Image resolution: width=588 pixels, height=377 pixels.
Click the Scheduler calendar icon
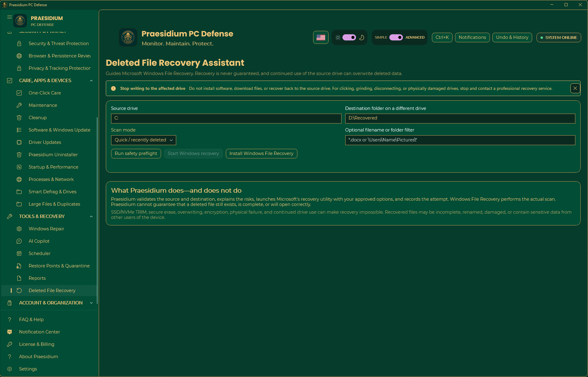pyautogui.click(x=19, y=253)
